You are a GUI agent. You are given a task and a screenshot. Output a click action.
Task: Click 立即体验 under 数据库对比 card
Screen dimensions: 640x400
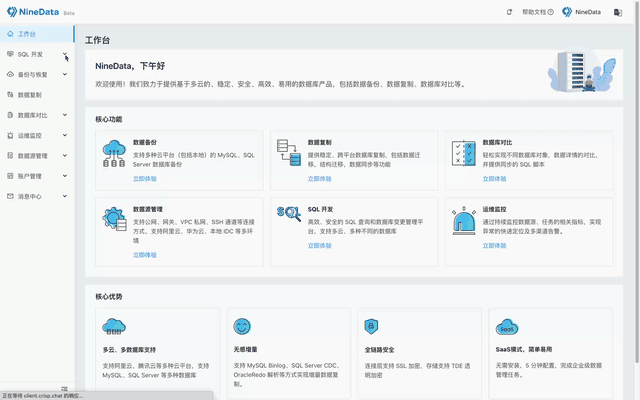pos(494,179)
